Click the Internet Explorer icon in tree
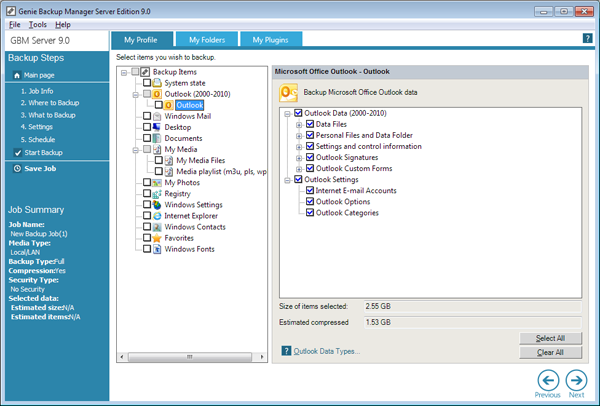 [x=157, y=216]
